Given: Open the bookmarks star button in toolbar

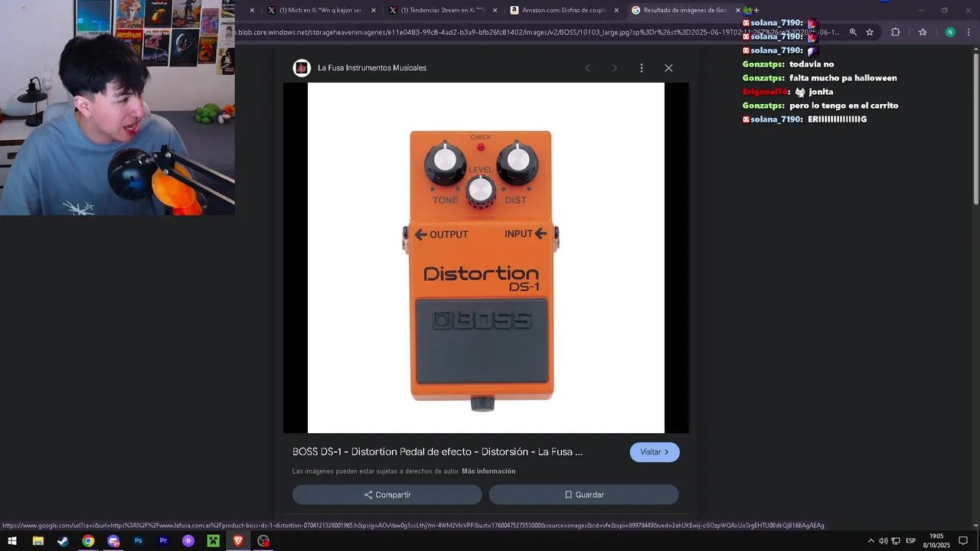Looking at the screenshot, I should pyautogui.click(x=923, y=32).
